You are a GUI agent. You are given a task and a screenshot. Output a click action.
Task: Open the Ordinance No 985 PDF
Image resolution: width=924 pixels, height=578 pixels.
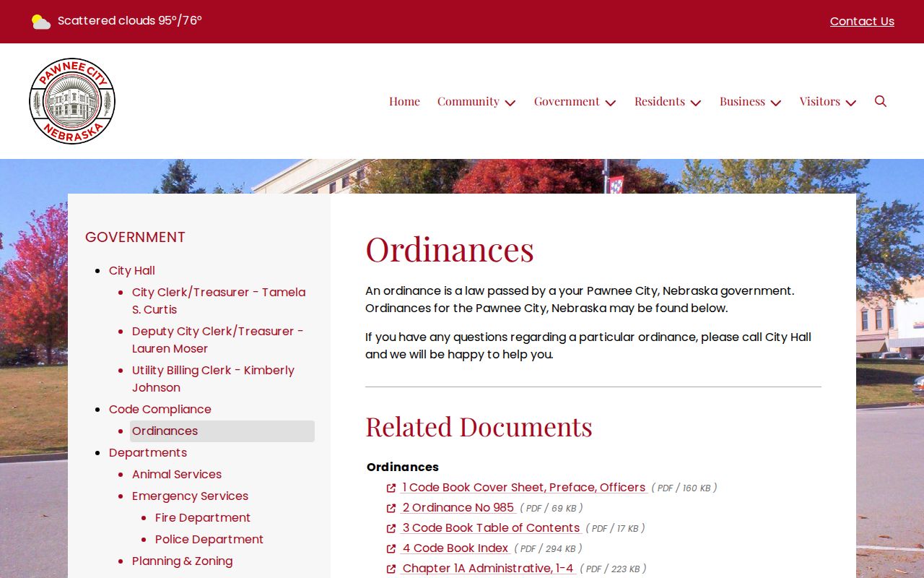(x=458, y=508)
